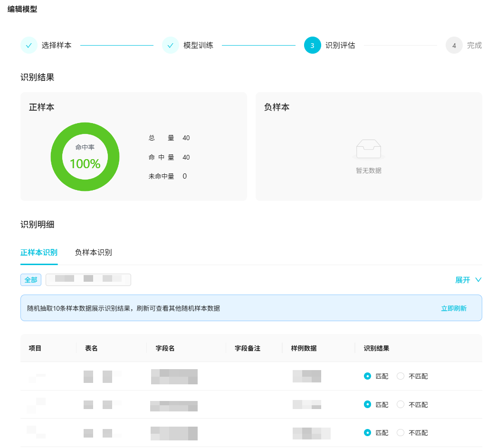Image resolution: width=487 pixels, height=448 pixels.
Task: Click the 暂无数据 empty inbox icon
Action: [369, 149]
